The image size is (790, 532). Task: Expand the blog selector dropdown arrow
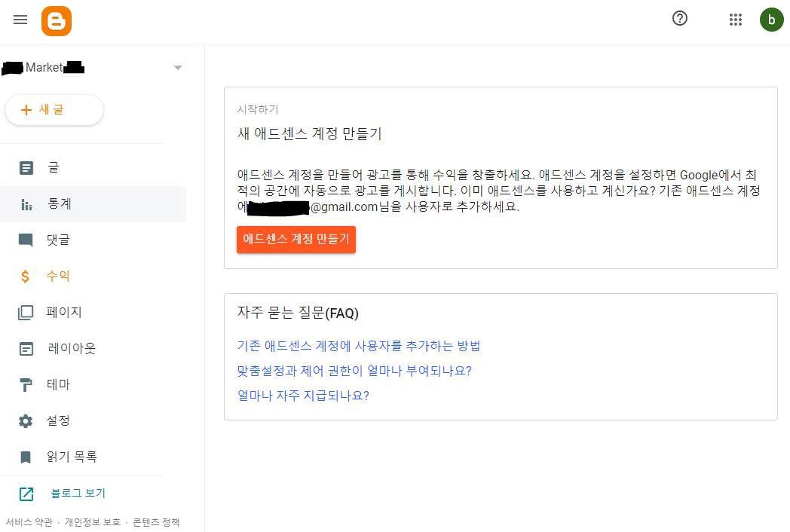177,68
